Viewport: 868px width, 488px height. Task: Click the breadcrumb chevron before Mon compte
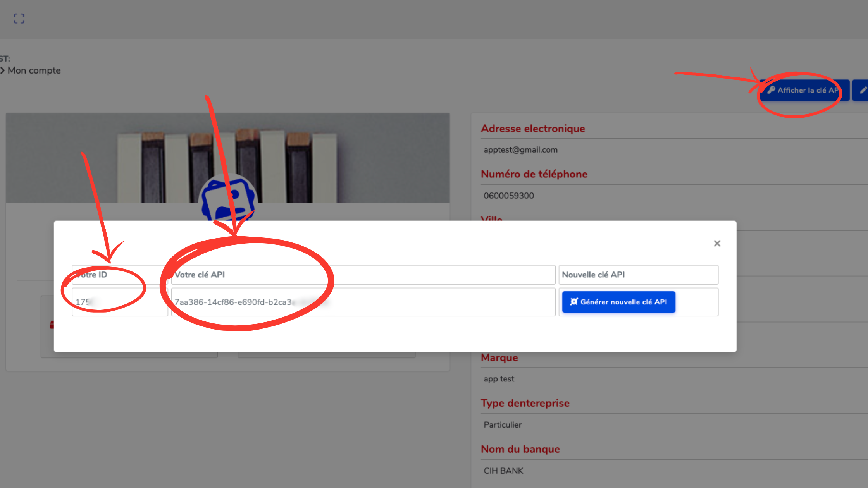(x=3, y=70)
